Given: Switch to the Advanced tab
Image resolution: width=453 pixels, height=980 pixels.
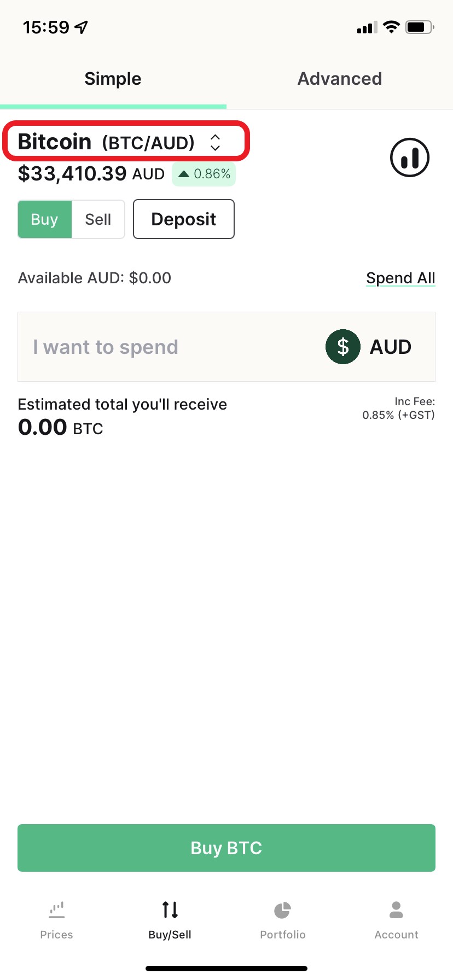Looking at the screenshot, I should coord(340,79).
